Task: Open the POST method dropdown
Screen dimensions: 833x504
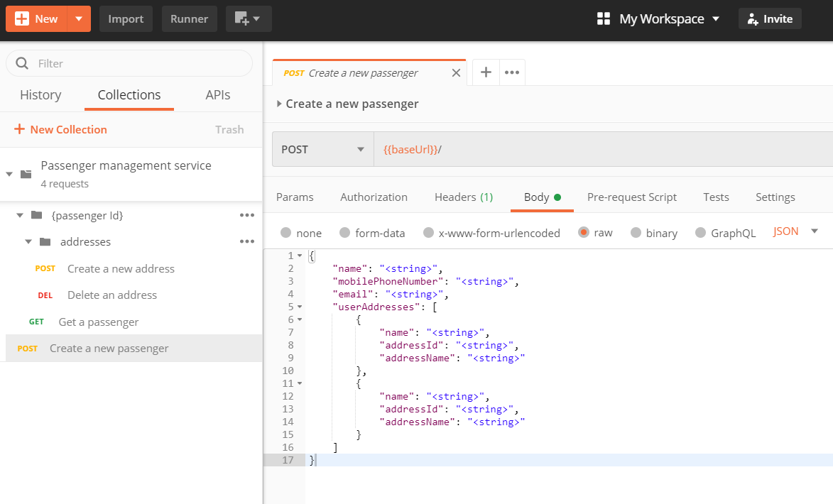Action: pyautogui.click(x=323, y=149)
